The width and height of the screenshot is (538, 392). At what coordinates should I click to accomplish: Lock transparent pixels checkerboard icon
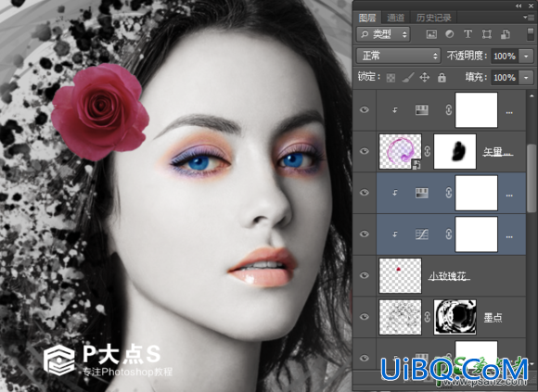tap(391, 78)
